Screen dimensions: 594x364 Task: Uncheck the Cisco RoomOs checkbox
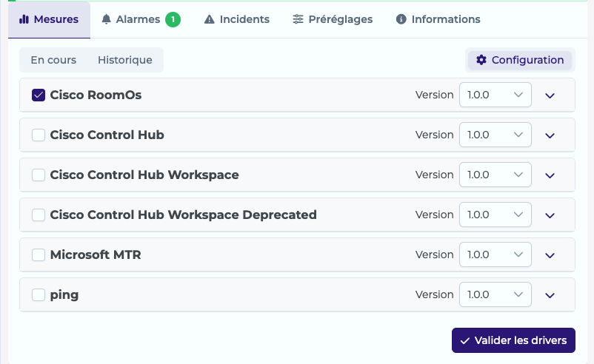tap(39, 95)
